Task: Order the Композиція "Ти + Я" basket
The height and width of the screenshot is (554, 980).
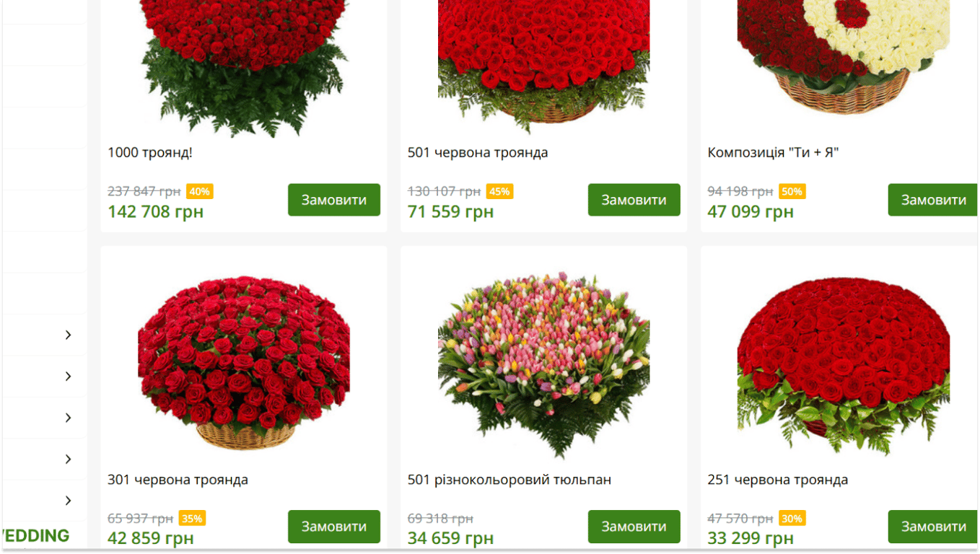Action: pos(932,200)
